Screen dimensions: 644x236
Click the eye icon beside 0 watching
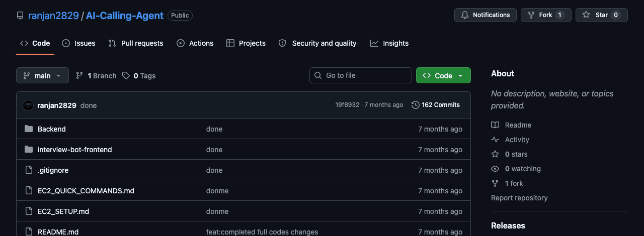495,169
